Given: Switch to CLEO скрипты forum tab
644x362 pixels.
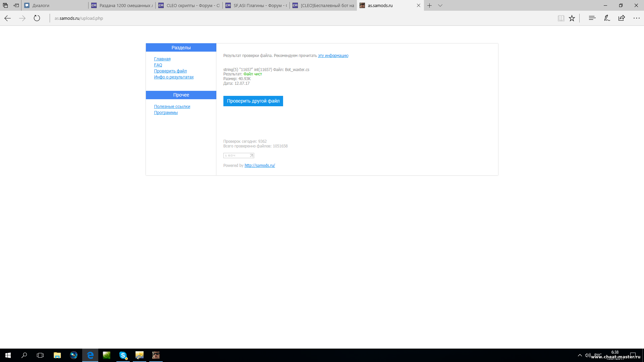Looking at the screenshot, I should pyautogui.click(x=189, y=5).
